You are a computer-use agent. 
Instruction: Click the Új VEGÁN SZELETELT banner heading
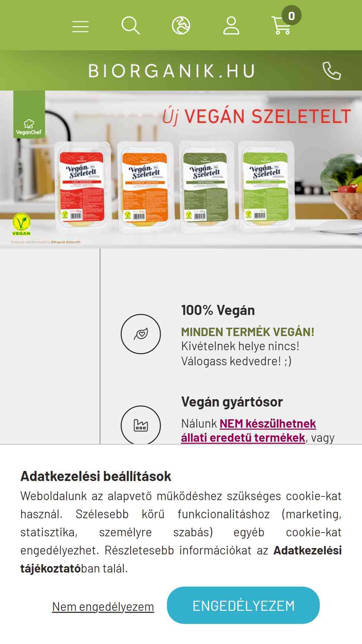tap(257, 116)
